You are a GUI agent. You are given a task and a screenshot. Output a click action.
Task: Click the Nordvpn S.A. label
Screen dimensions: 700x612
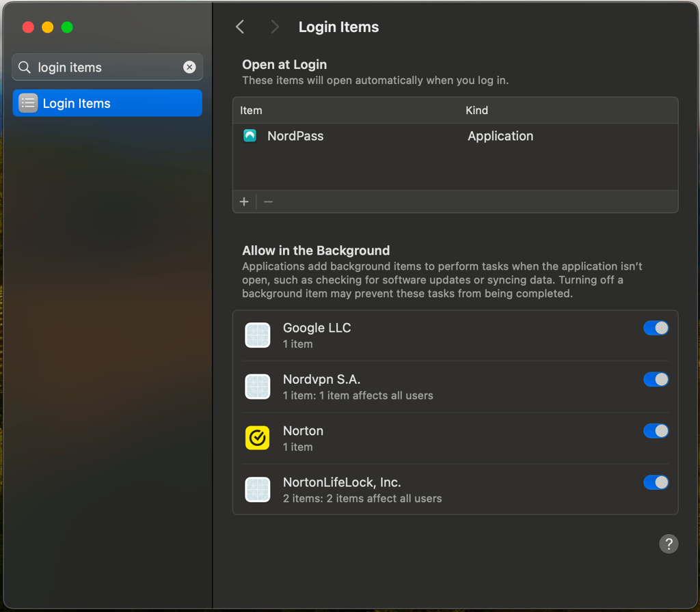[x=321, y=380]
